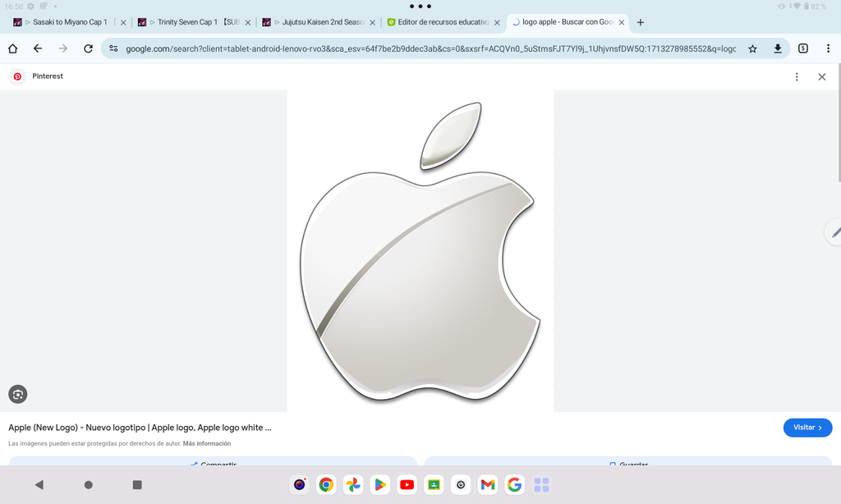Click the Pinterest source name

click(47, 76)
